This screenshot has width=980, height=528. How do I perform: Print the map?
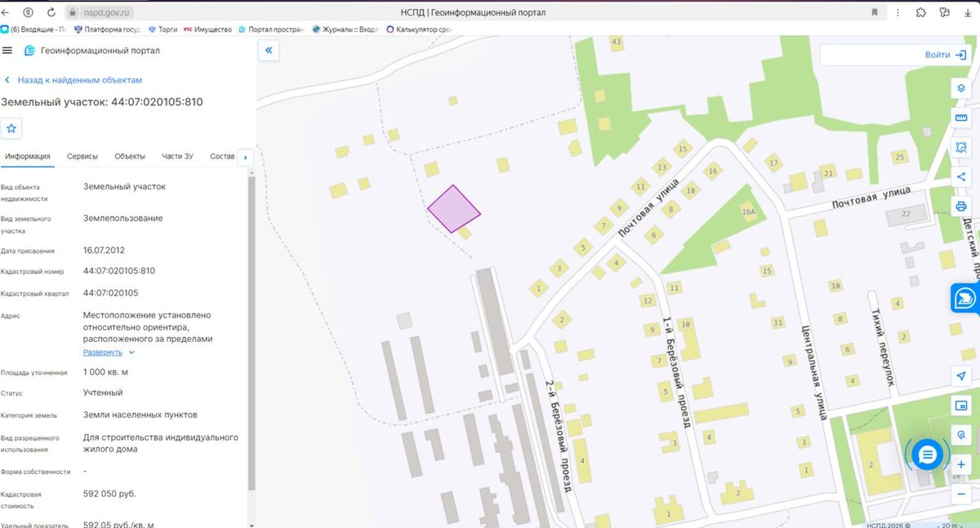click(x=961, y=206)
